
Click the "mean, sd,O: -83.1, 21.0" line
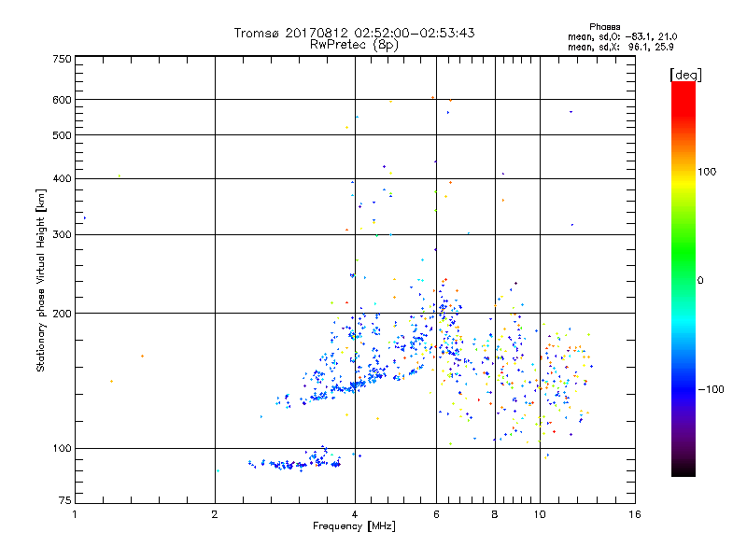pyautogui.click(x=622, y=36)
